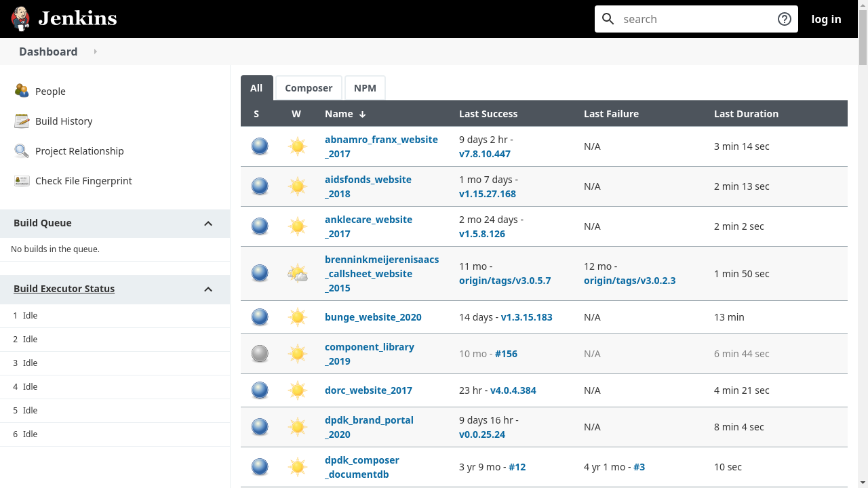Image resolution: width=868 pixels, height=488 pixels.
Task: Click the Jenkins butler logo icon
Action: click(20, 19)
